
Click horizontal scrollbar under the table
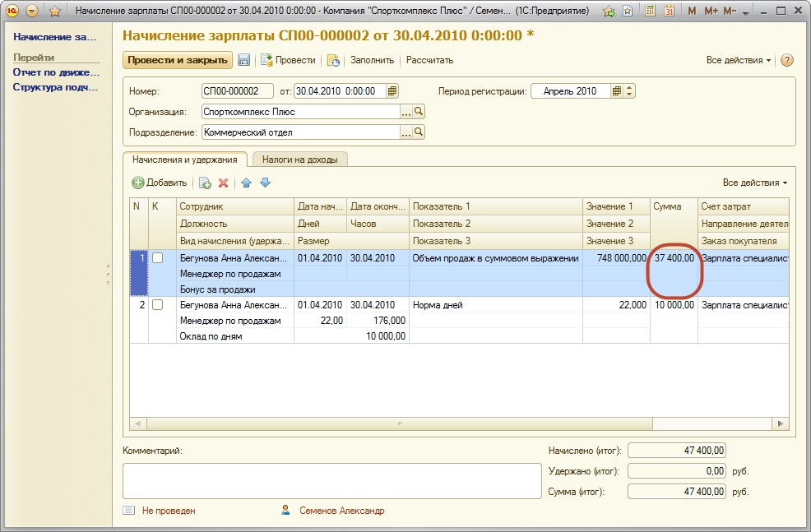point(400,423)
